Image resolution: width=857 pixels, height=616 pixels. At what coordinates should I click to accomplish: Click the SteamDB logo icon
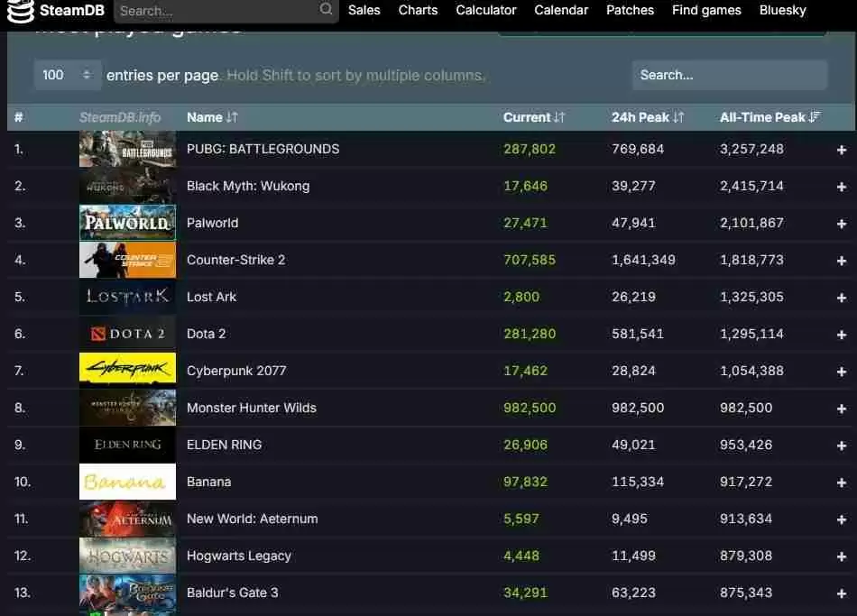tap(20, 11)
